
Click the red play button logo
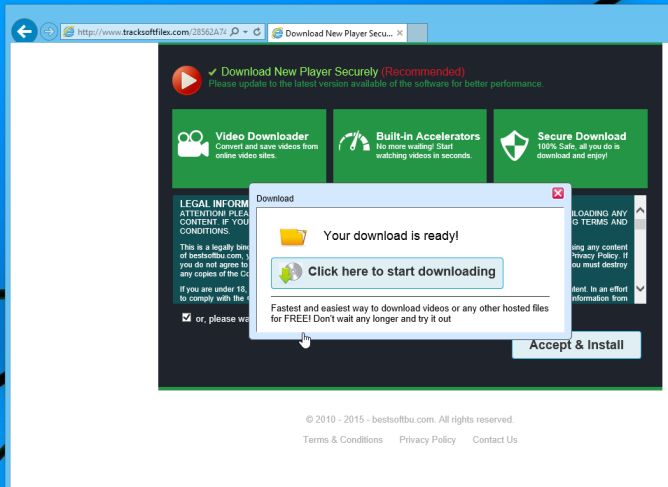pos(187,80)
